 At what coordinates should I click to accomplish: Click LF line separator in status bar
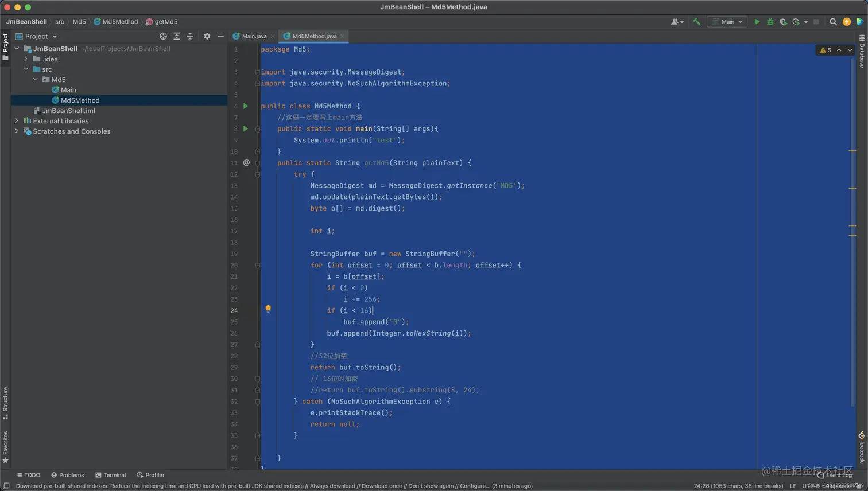(793, 486)
